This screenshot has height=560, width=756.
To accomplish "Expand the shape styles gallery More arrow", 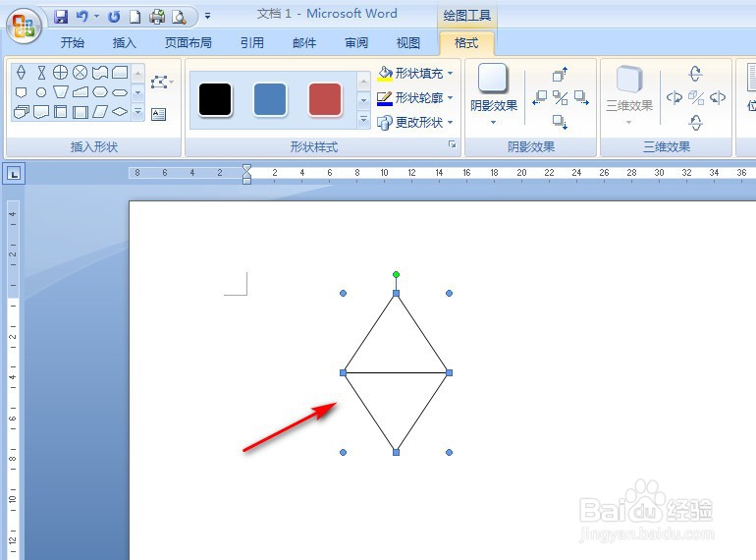I will pyautogui.click(x=364, y=119).
